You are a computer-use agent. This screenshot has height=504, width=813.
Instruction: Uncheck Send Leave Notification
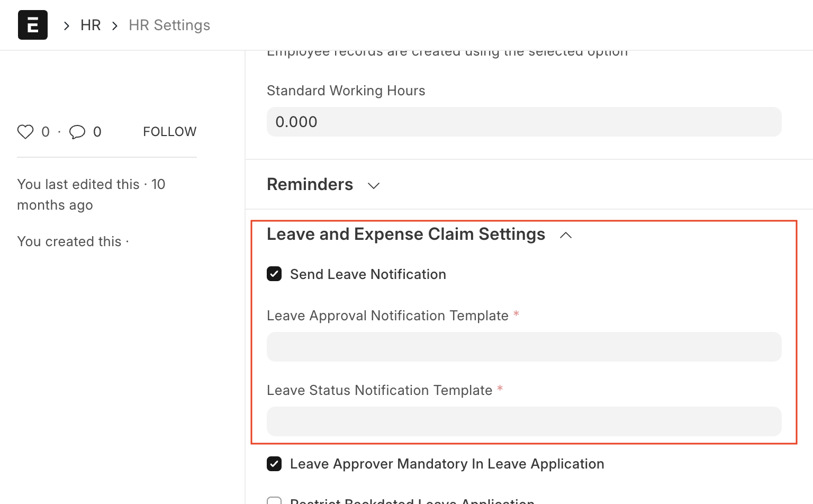274,274
